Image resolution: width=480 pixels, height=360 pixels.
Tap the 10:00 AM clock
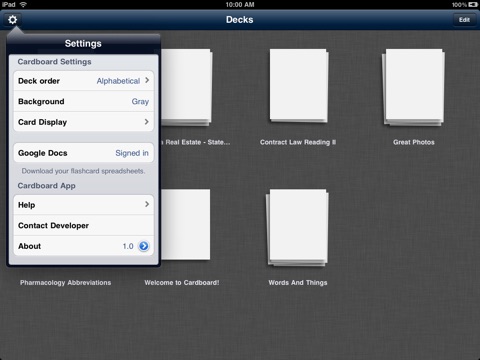click(240, 4)
